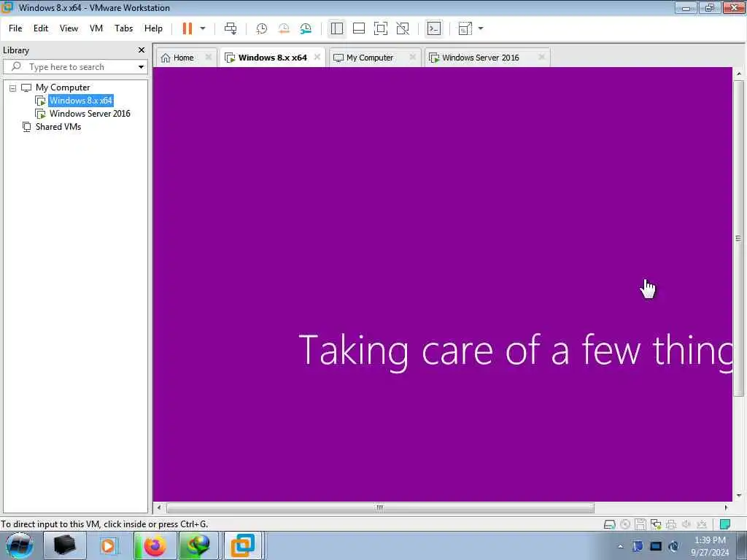Screen dimensions: 747x560
Task: Toggle the library sidebar view
Action: [337, 28]
